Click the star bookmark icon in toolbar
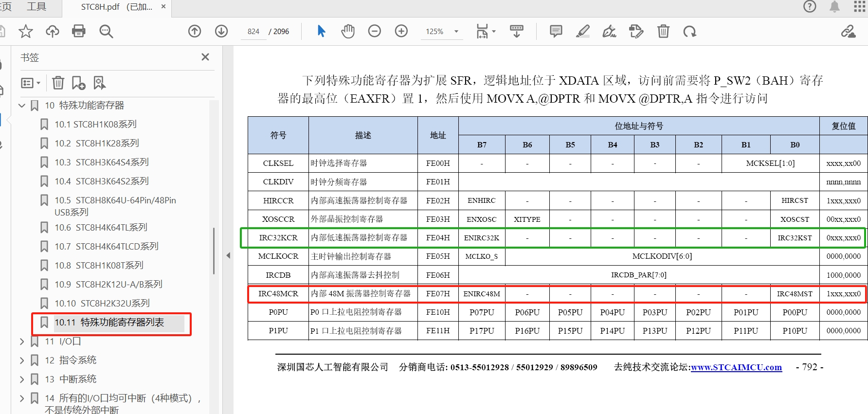 (x=25, y=32)
